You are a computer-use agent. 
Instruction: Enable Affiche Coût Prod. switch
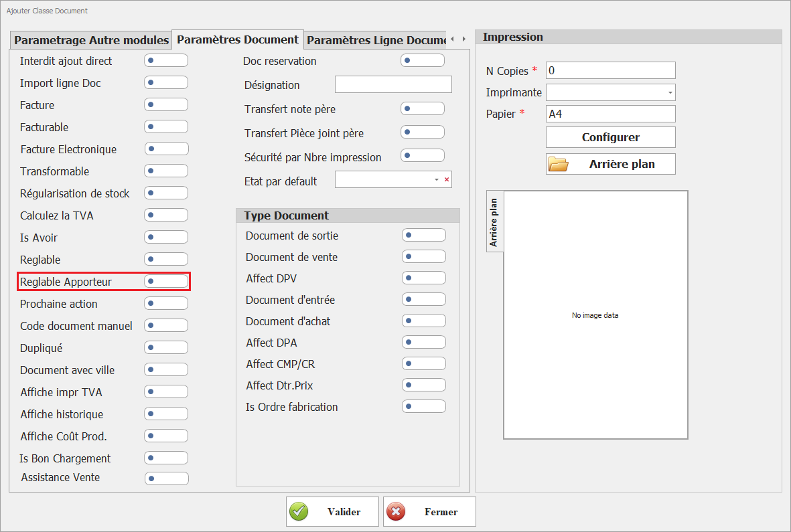pos(166,436)
